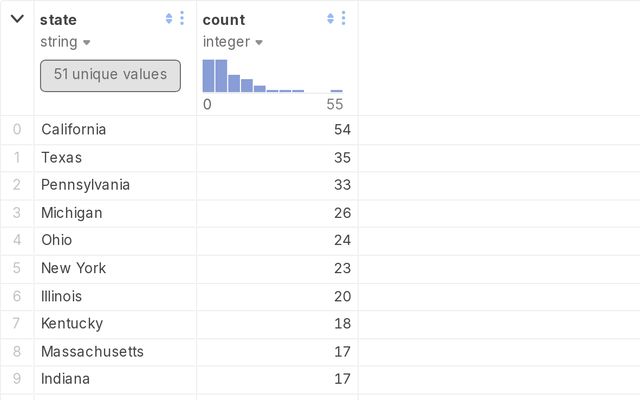Change state column string type
This screenshot has width=640, height=400.
click(x=65, y=42)
